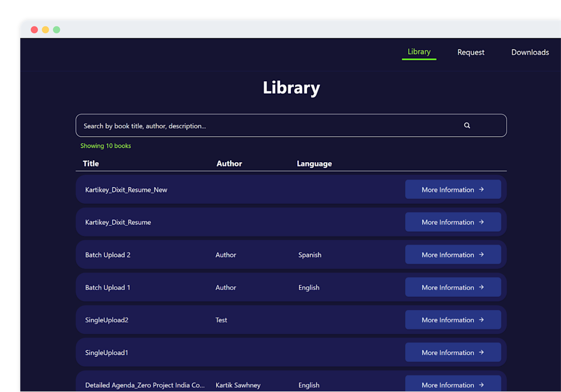Click the arrow icon on SingleUpload2's button

coord(482,319)
